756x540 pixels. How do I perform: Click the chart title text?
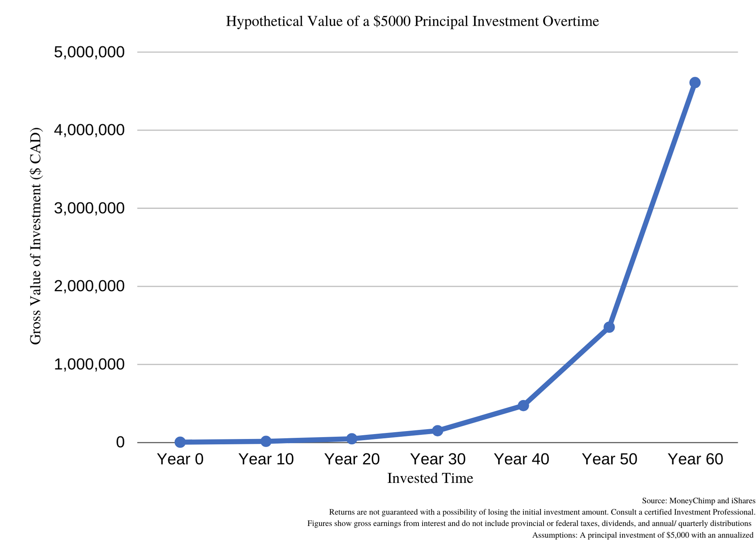[412, 21]
